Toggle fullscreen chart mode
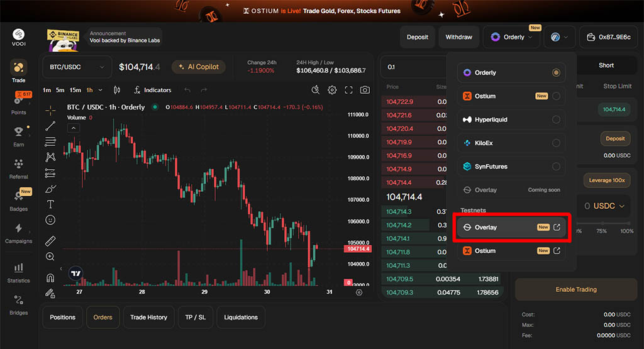 tap(348, 90)
